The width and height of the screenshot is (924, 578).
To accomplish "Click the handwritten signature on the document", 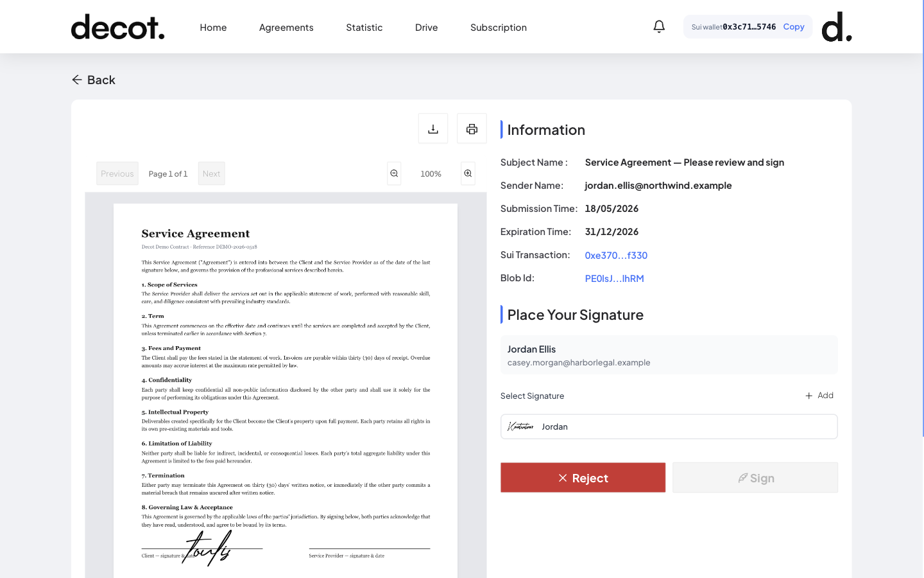I will [x=207, y=548].
